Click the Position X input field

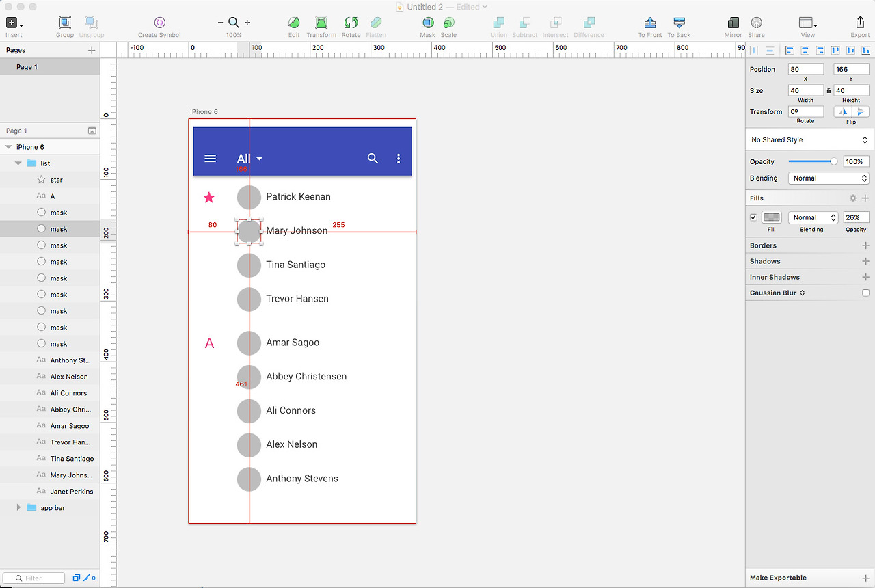pos(806,69)
